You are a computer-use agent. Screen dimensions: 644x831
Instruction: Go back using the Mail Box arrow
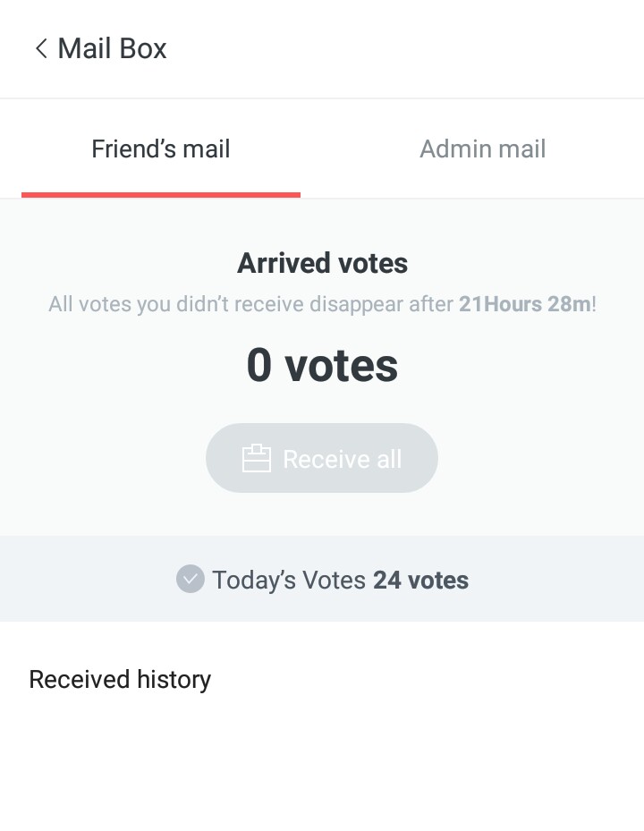(x=40, y=48)
